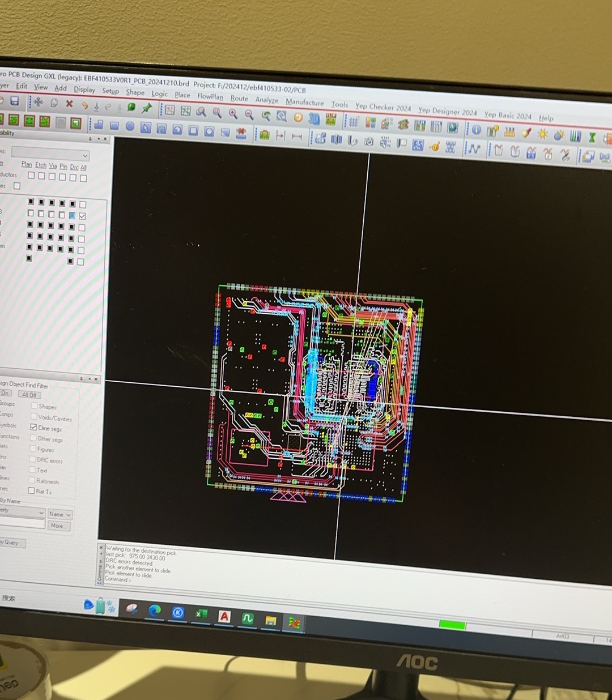This screenshot has width=612, height=700.
Task: Click the Undo arrow icon
Action: (x=85, y=105)
